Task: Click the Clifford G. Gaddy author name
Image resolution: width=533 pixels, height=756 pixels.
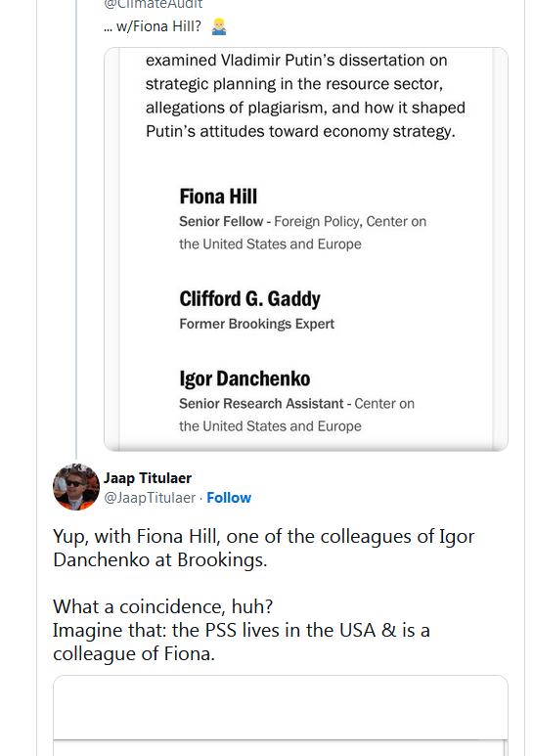Action: (249, 299)
